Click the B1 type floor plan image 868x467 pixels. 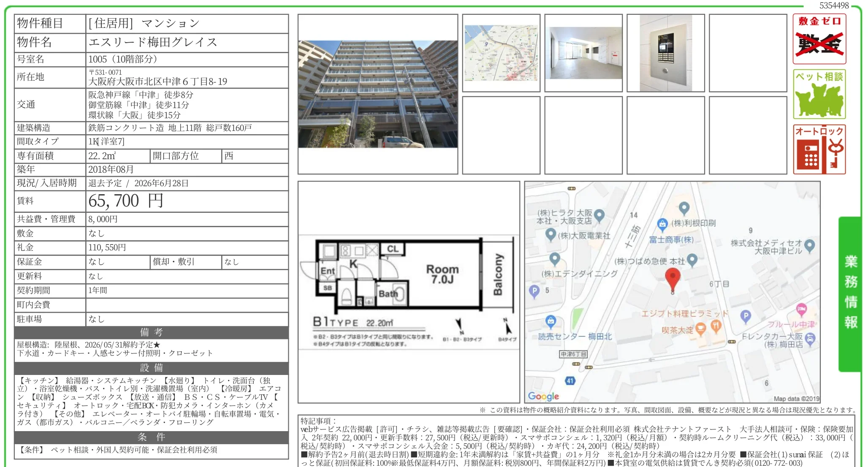coord(409,291)
